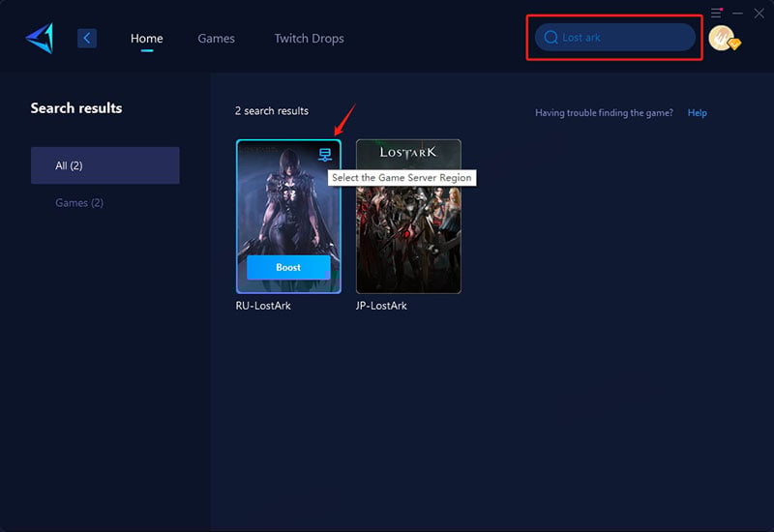Click the Lost ark search field
Screen dimensions: 774x532
tap(615, 38)
